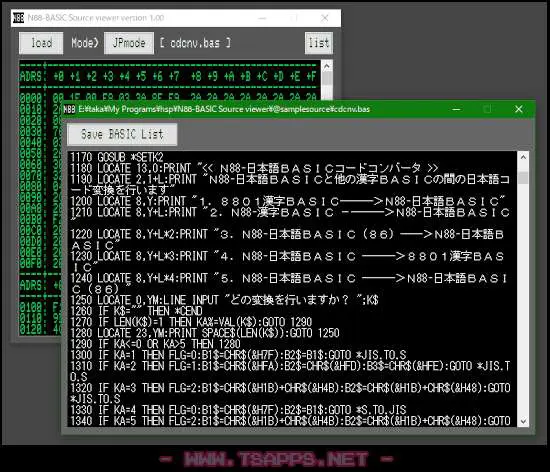This screenshot has height=472, width=550.
Task: Minimize the cdcnv.bas listing window
Action: tap(456, 109)
